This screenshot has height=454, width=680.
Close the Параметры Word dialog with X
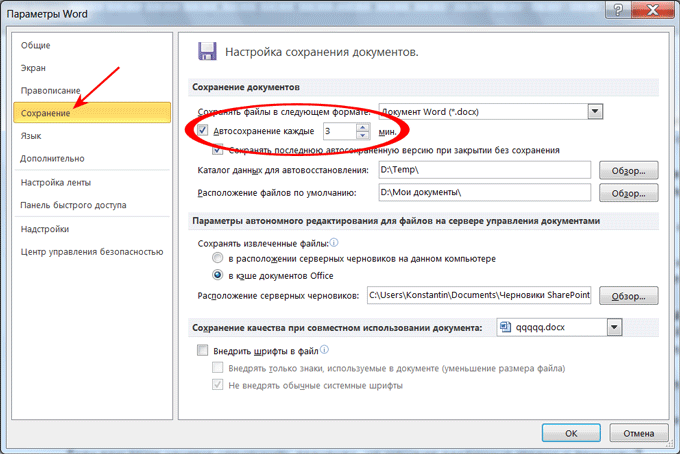click(654, 11)
